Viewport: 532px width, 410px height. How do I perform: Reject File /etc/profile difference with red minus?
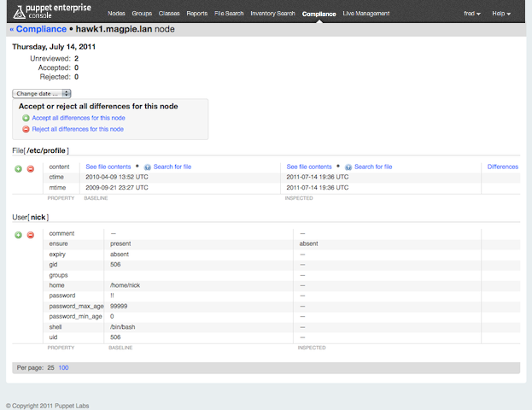[x=31, y=169]
